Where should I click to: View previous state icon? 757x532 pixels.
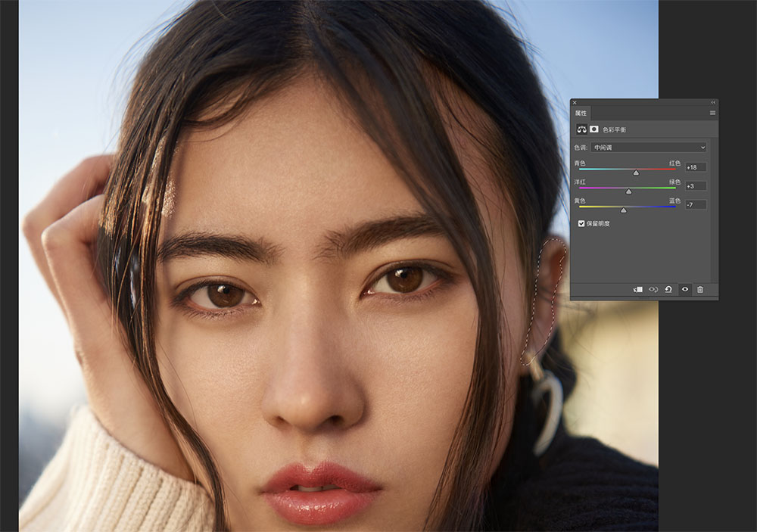pos(653,289)
